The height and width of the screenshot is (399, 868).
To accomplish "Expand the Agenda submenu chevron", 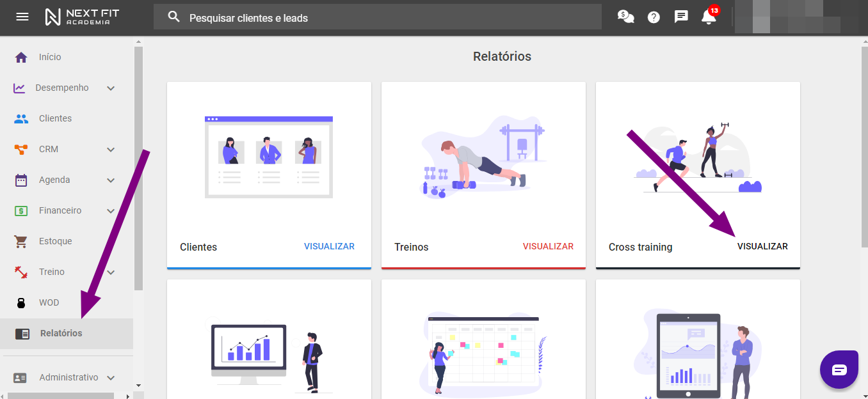I will (111, 180).
